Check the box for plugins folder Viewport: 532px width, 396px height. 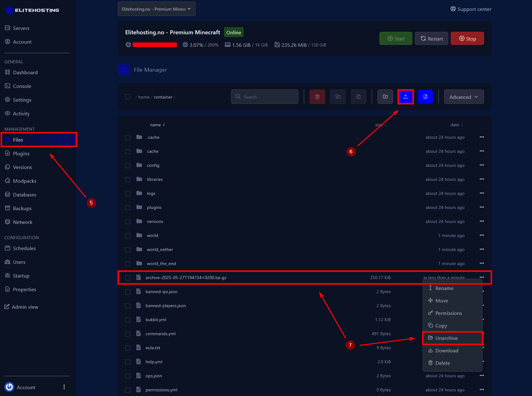pyautogui.click(x=128, y=208)
